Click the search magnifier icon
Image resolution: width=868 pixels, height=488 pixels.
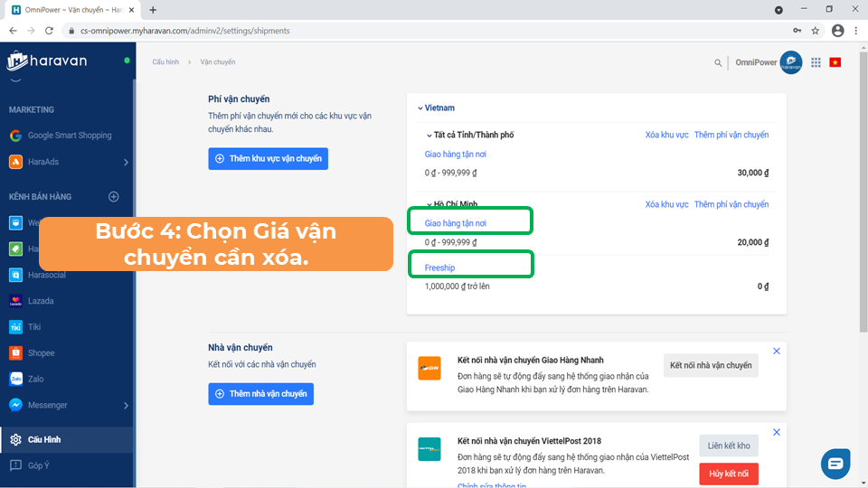pos(719,63)
